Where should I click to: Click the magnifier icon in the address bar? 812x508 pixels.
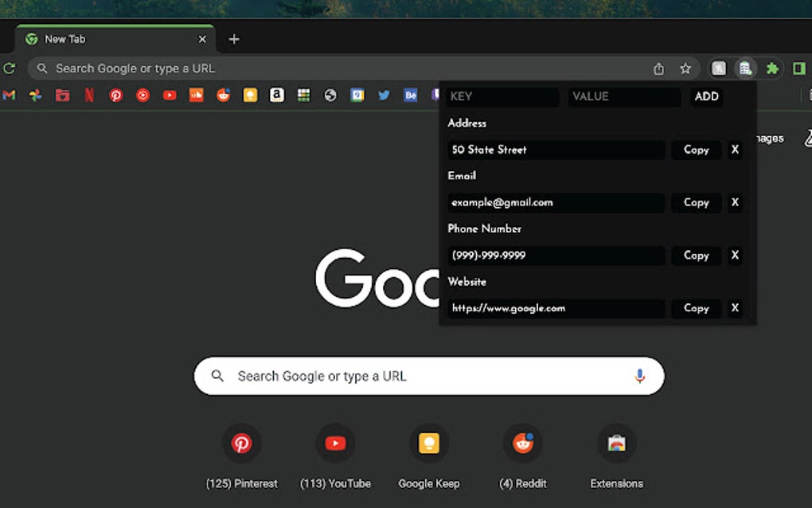[42, 68]
